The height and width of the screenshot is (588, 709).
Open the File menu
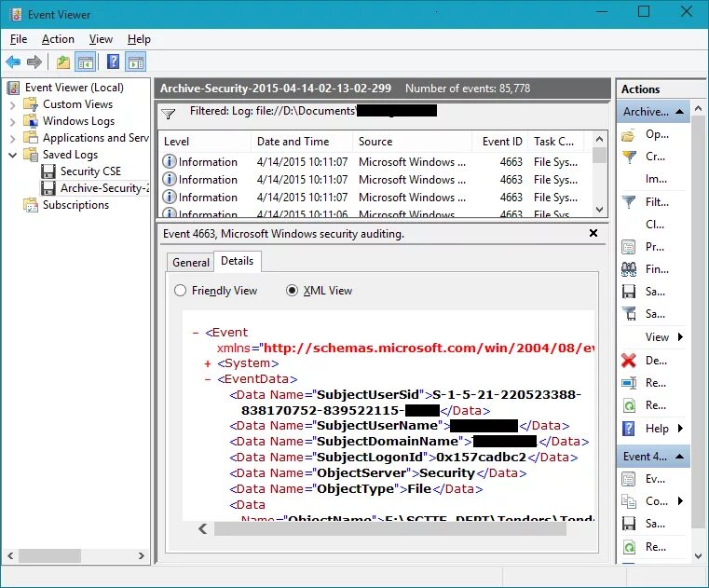(x=19, y=39)
